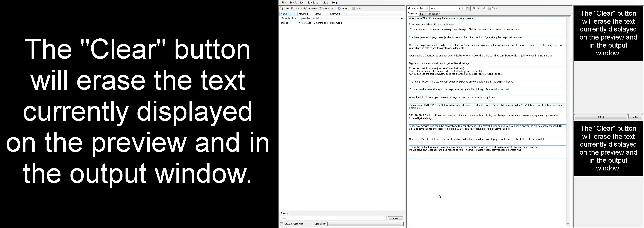Open the Help menu
Screen dimensions: 644x228
click(x=335, y=2)
